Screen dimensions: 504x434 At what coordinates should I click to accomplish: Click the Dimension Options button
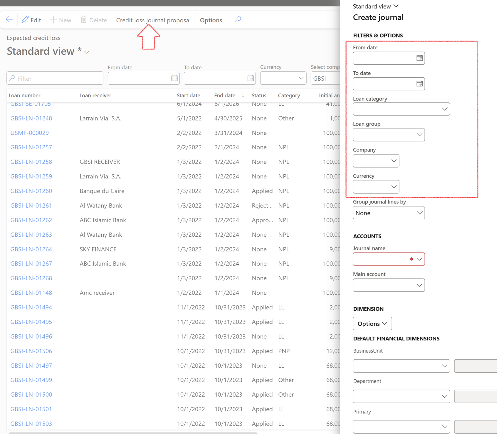[x=372, y=323]
